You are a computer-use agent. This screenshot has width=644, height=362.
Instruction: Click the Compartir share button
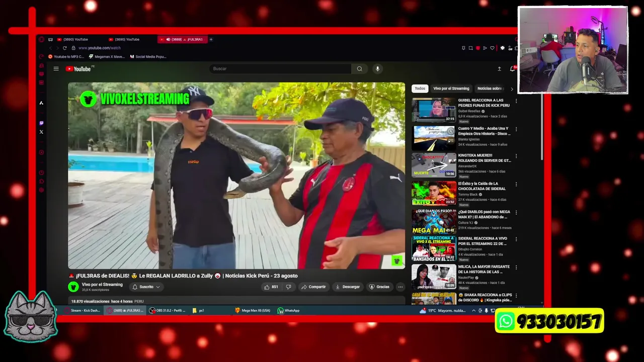pos(313,287)
